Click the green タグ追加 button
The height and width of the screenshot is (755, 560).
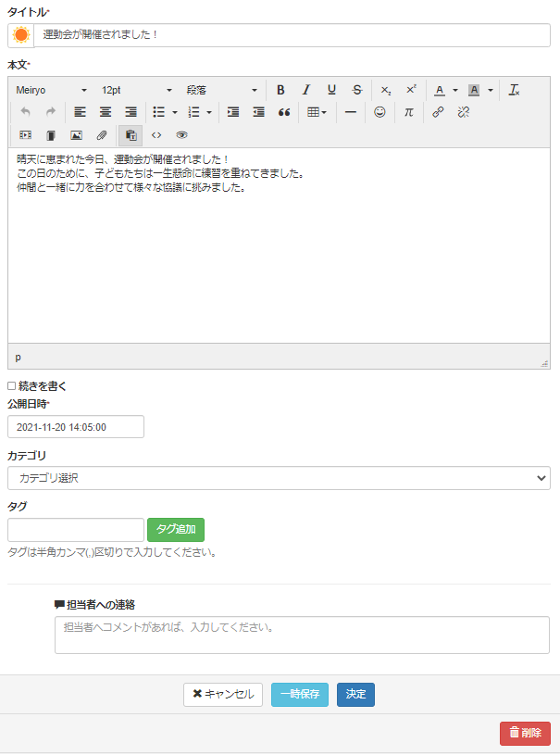[176, 530]
